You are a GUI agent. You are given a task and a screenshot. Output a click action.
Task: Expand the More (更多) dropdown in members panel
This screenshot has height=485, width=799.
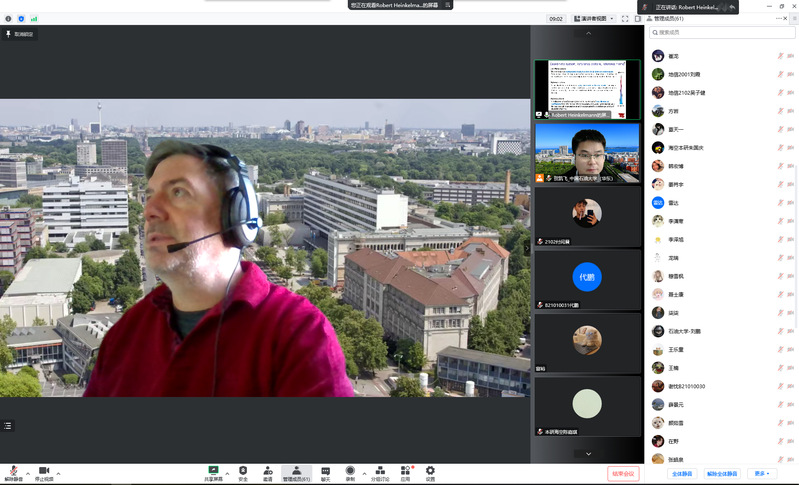(761, 473)
